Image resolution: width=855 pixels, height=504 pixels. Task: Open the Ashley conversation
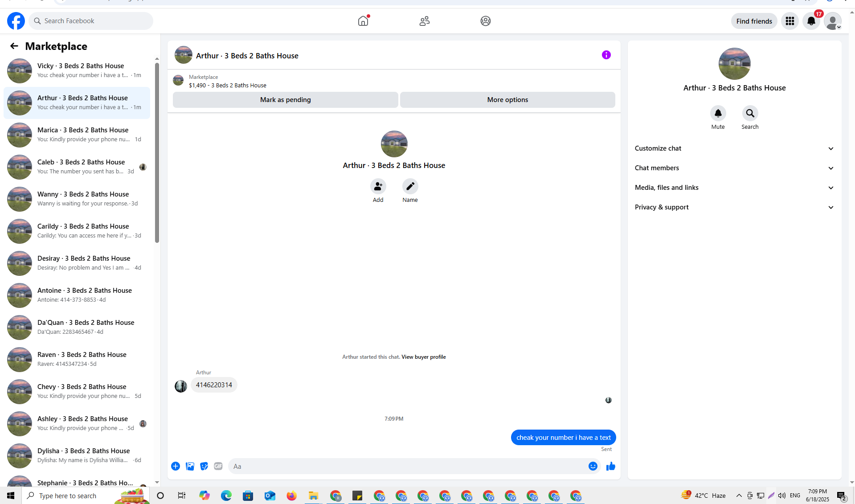[x=77, y=424]
